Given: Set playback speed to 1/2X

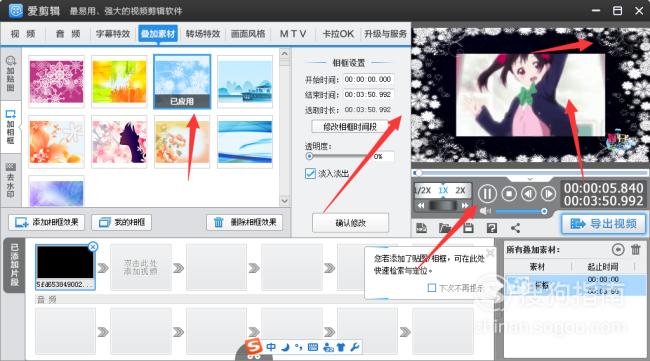Looking at the screenshot, I should coord(423,190).
